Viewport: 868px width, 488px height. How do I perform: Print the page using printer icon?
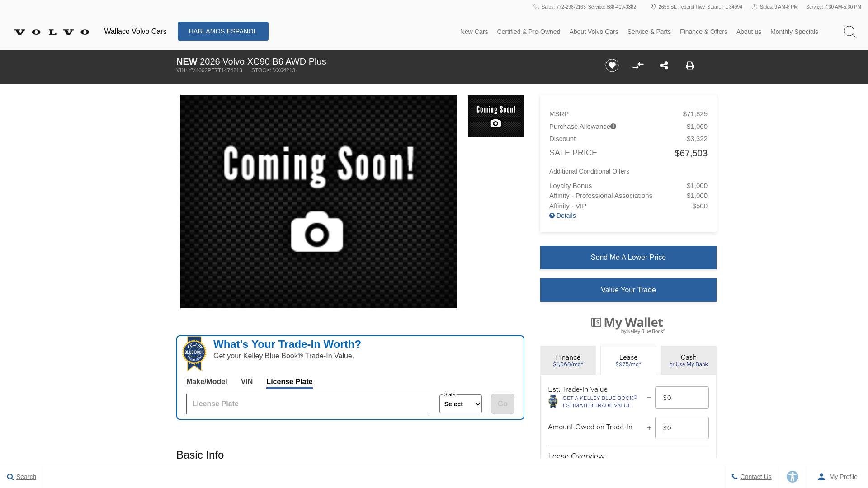[690, 66]
